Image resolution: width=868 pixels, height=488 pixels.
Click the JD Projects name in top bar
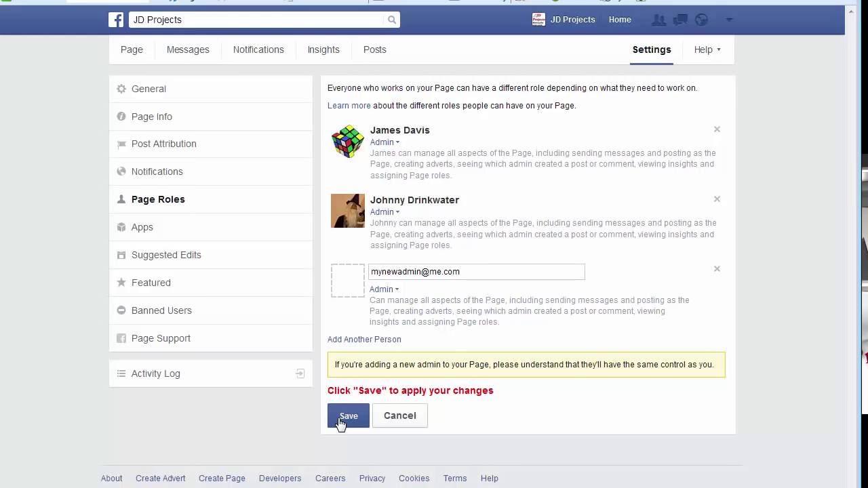573,20
